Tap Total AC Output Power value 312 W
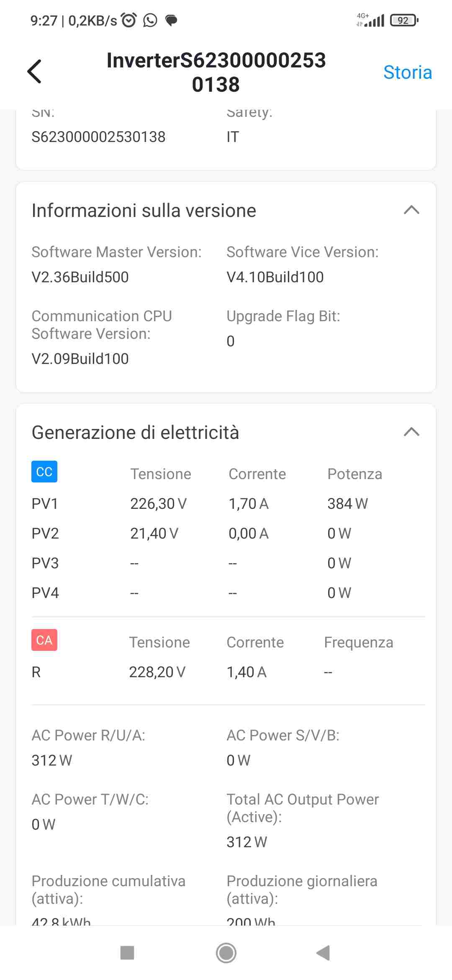This screenshot has width=452, height=980. (x=247, y=842)
